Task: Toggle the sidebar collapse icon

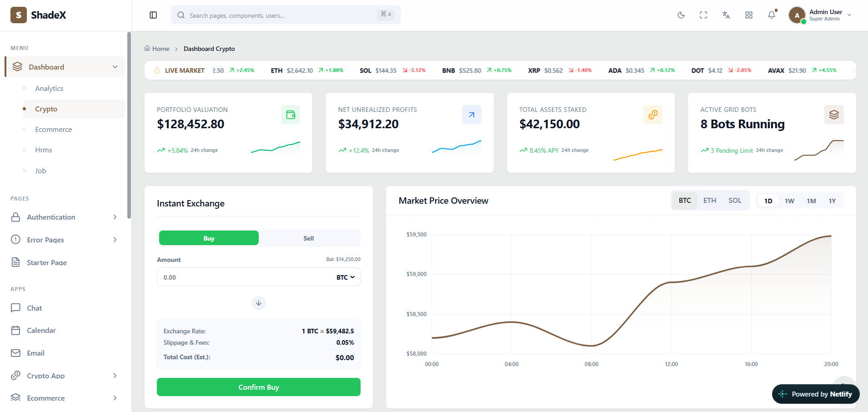Action: [153, 15]
